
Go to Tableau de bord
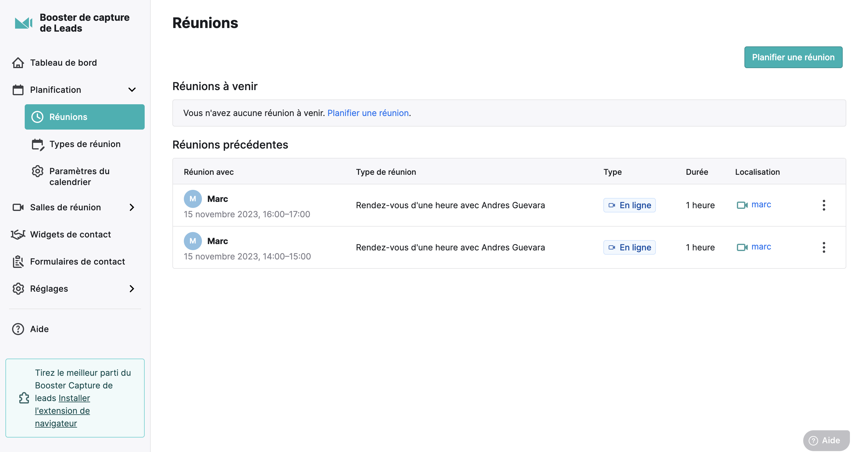[x=63, y=63]
